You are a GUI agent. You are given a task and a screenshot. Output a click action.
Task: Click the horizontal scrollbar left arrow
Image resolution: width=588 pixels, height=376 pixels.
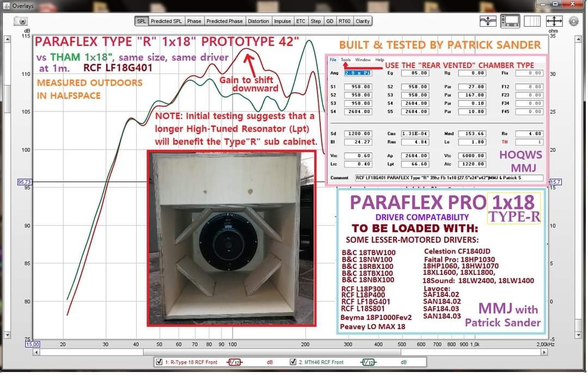tap(36, 353)
